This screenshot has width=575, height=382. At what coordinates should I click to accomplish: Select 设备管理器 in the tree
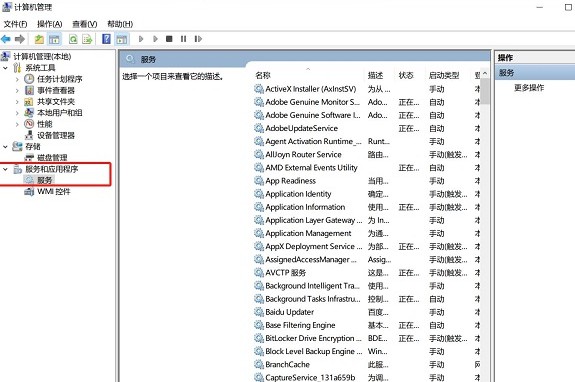coord(56,135)
